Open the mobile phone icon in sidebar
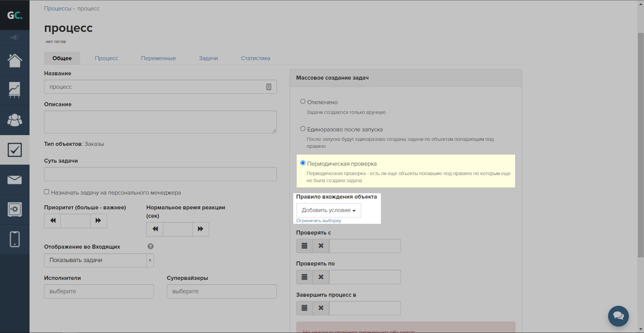This screenshot has height=333, width=644. click(x=15, y=239)
